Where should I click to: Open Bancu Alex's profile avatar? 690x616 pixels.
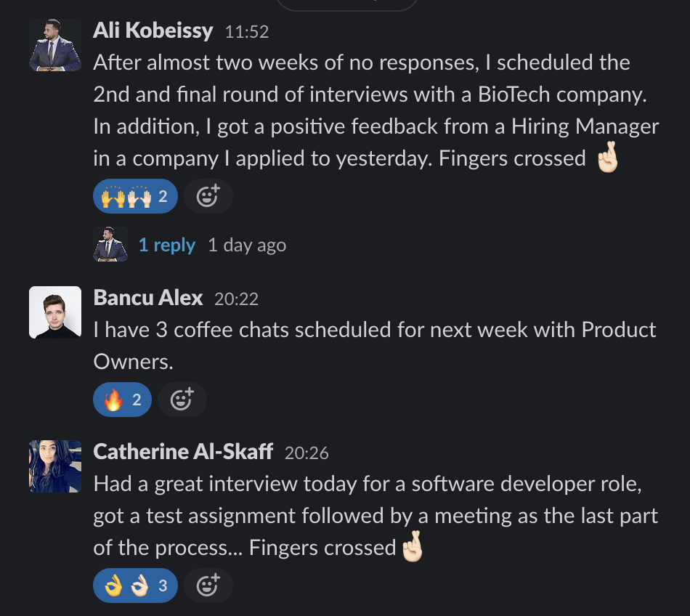point(55,312)
